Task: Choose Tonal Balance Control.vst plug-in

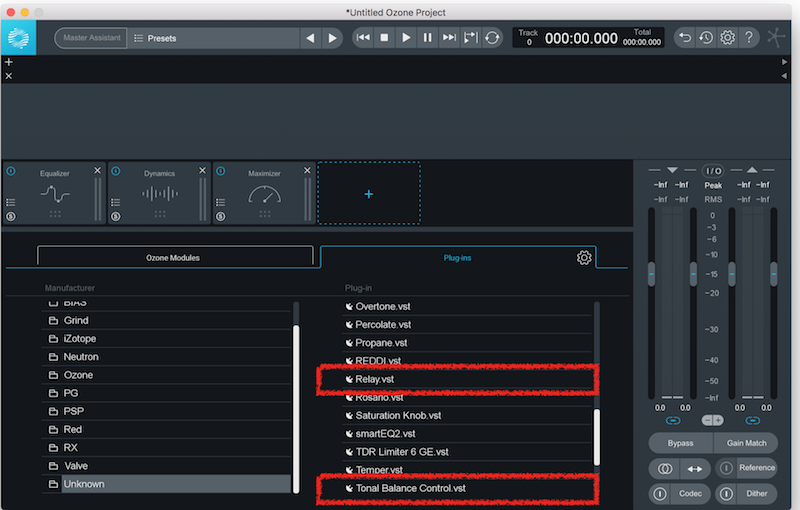Action: [467, 488]
